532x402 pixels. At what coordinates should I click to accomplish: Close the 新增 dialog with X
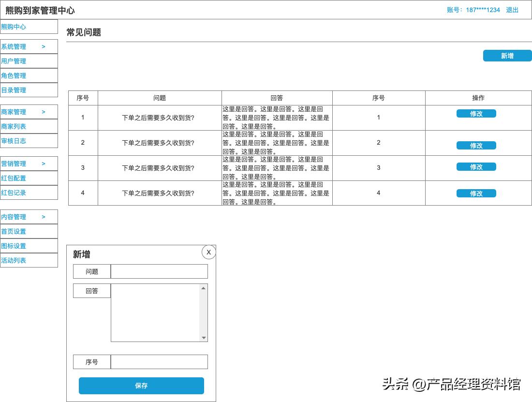click(208, 252)
